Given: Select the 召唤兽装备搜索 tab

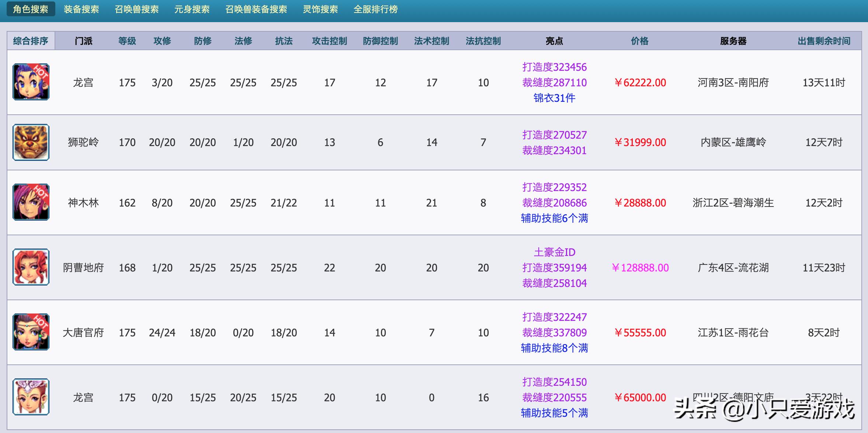Looking at the screenshot, I should (x=256, y=9).
